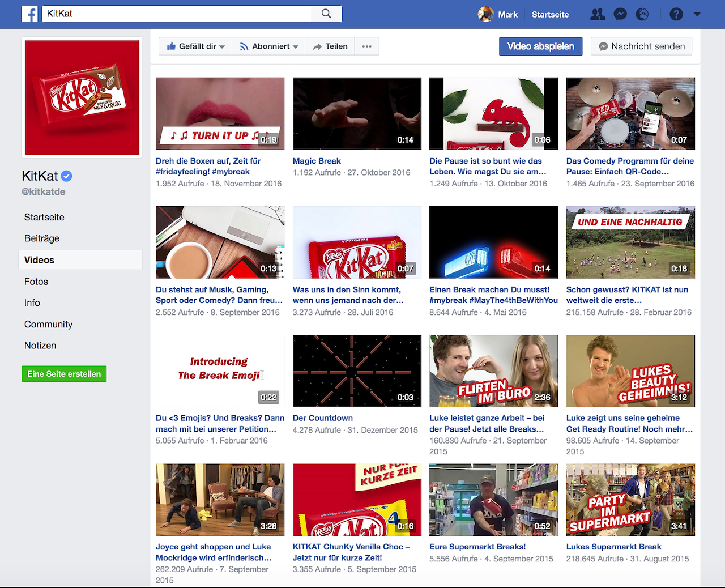
Task: Click Luke zeigt uns seine geheime title
Action: (629, 423)
